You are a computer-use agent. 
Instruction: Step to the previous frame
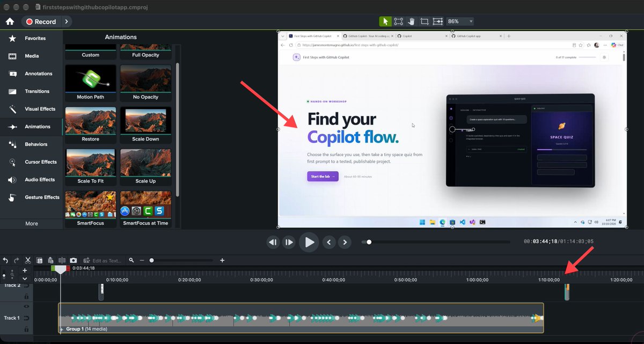pyautogui.click(x=273, y=242)
